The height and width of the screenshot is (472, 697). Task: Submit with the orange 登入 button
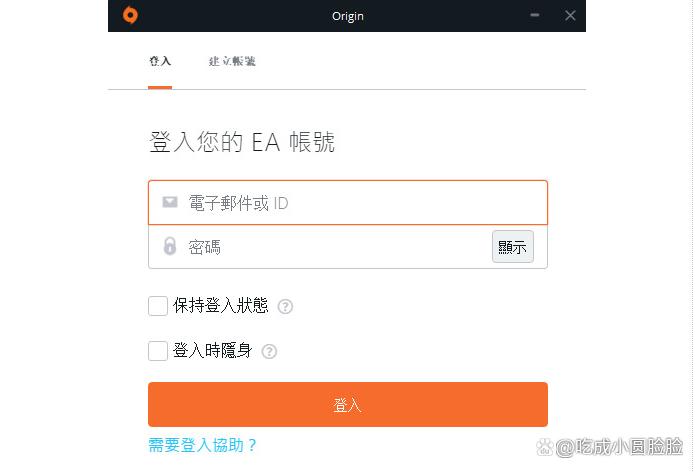(x=348, y=404)
